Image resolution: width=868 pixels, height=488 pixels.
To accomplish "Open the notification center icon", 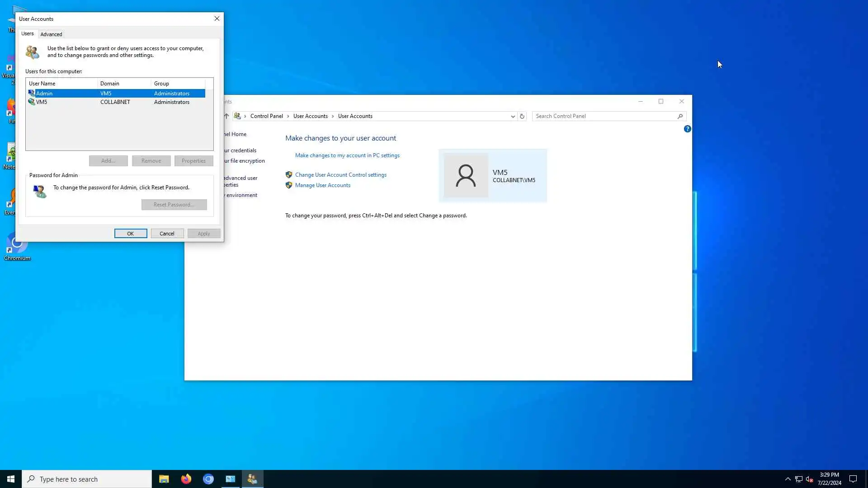I will [853, 479].
